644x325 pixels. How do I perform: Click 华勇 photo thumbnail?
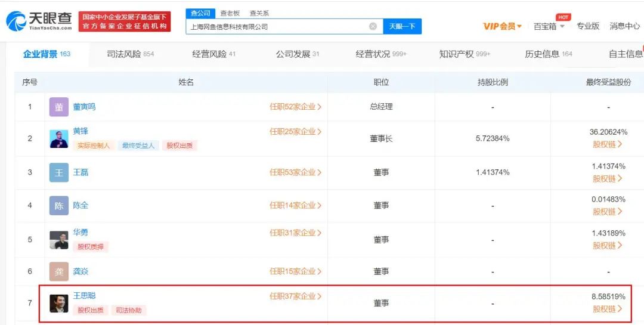(x=58, y=240)
